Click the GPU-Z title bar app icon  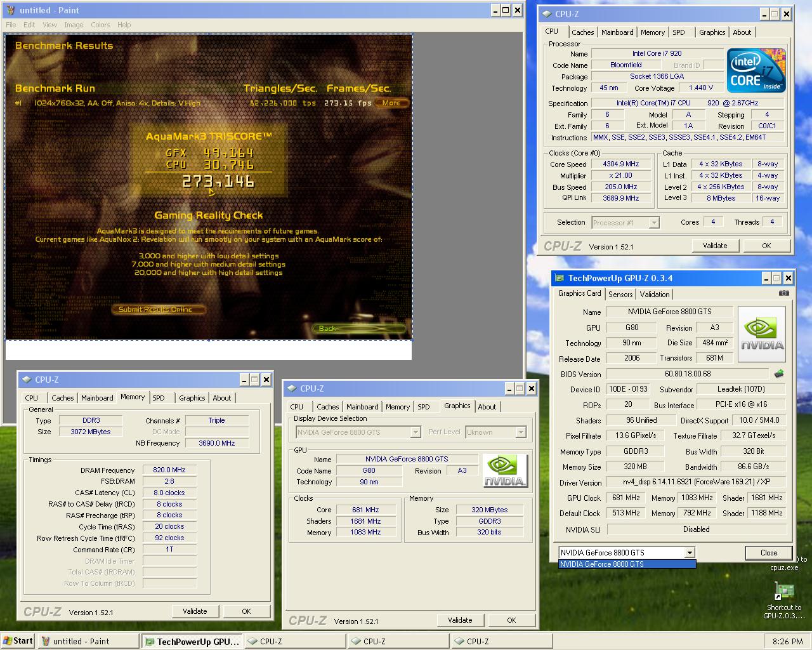[560, 278]
